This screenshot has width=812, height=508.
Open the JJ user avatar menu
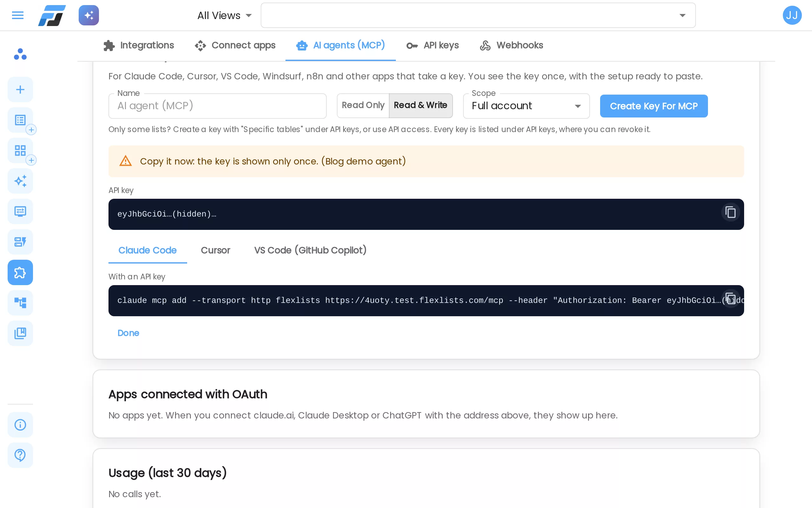pyautogui.click(x=792, y=16)
